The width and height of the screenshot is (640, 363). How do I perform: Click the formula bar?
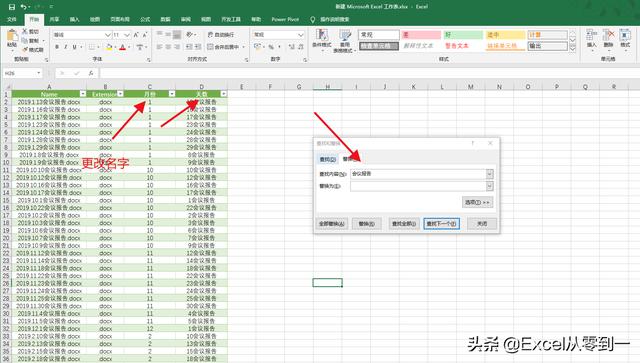[x=369, y=73]
